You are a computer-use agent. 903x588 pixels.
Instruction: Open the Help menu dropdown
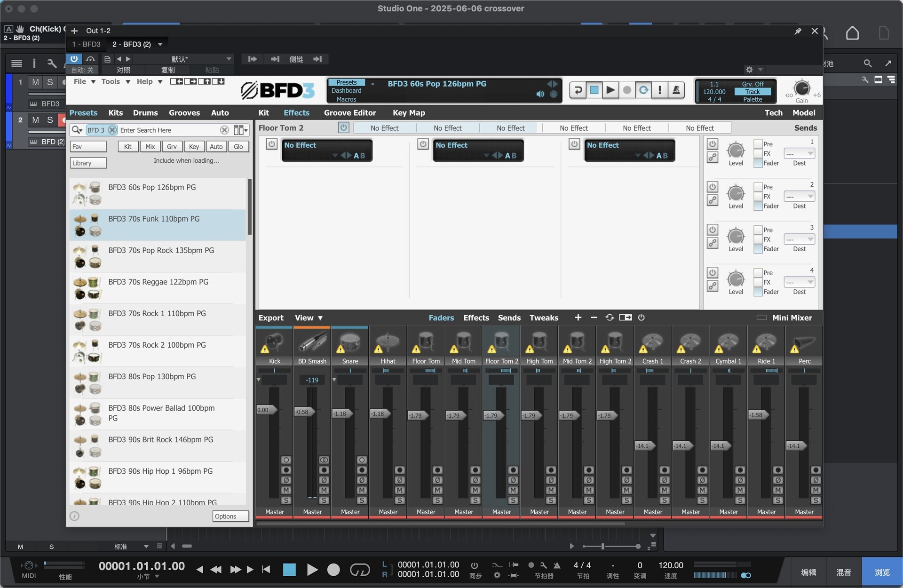(x=149, y=81)
